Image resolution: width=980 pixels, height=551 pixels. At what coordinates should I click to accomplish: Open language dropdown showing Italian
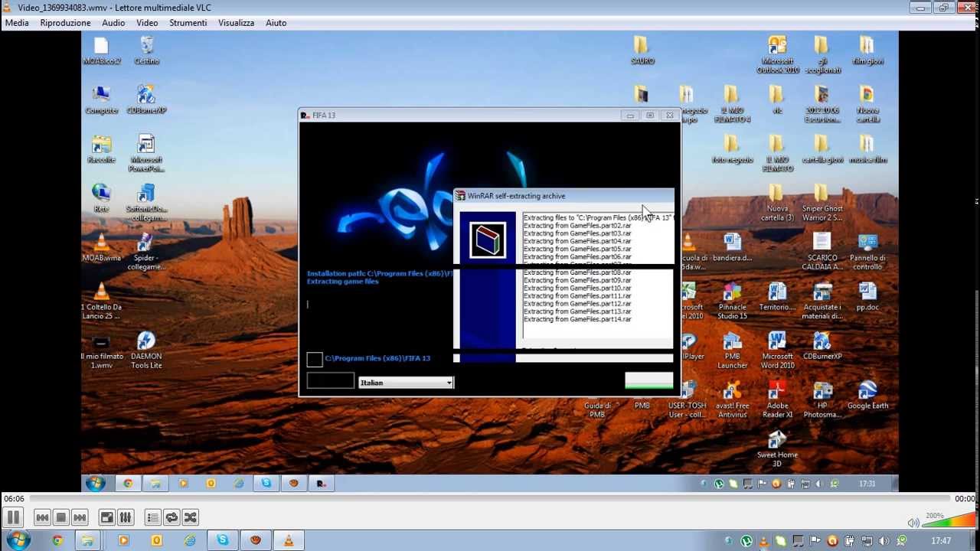406,383
